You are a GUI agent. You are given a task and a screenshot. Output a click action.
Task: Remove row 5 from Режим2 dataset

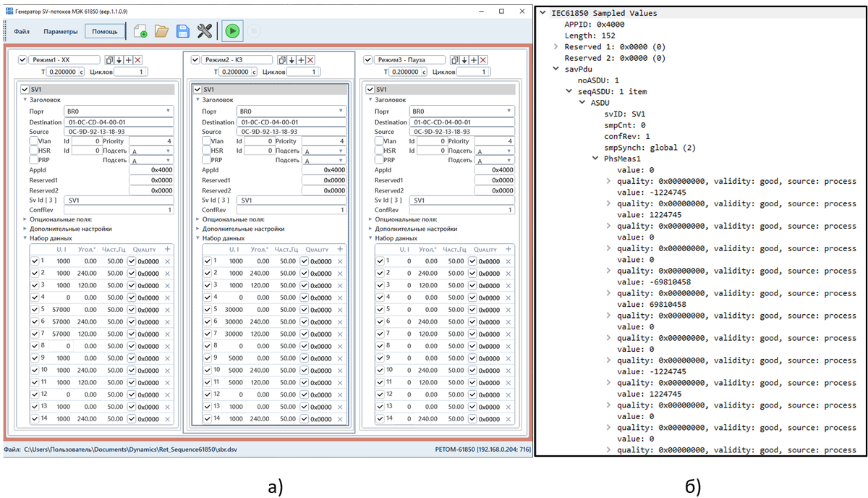coord(340,309)
